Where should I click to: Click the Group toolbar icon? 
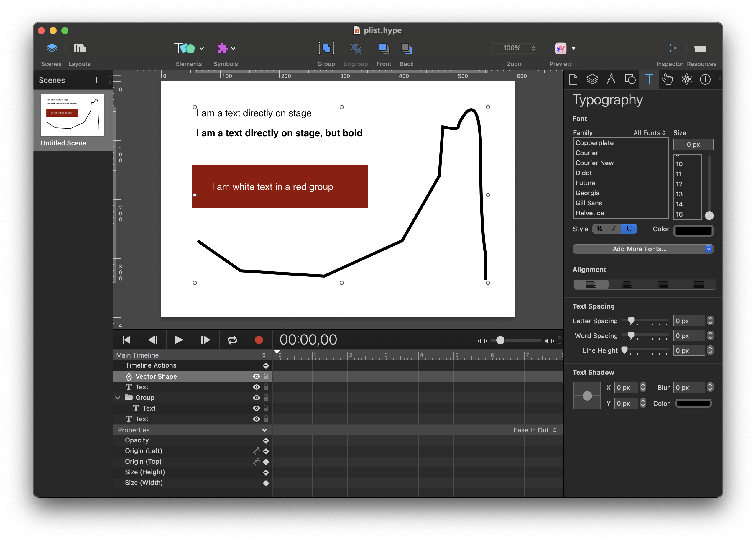pos(326,49)
